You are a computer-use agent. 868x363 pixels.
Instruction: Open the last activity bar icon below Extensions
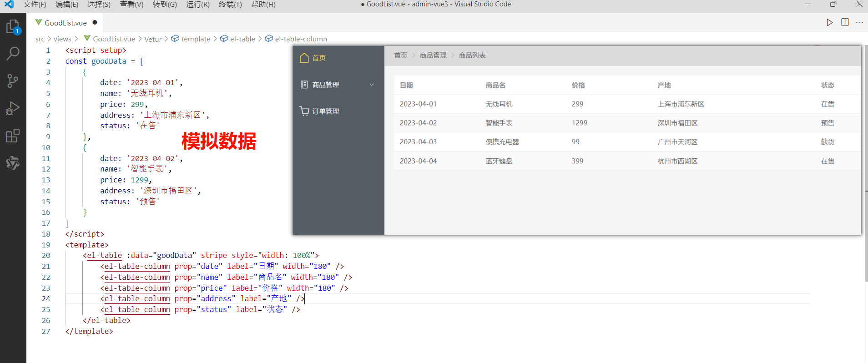13,162
